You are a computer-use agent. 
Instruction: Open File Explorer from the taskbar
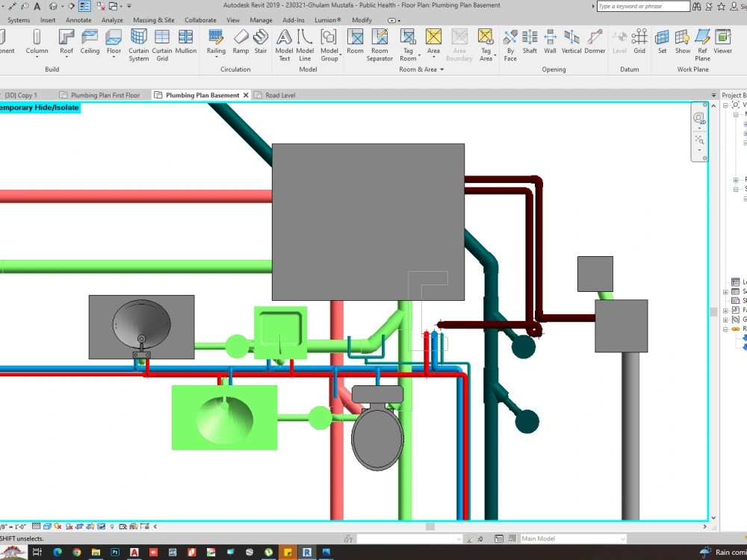pos(96,553)
